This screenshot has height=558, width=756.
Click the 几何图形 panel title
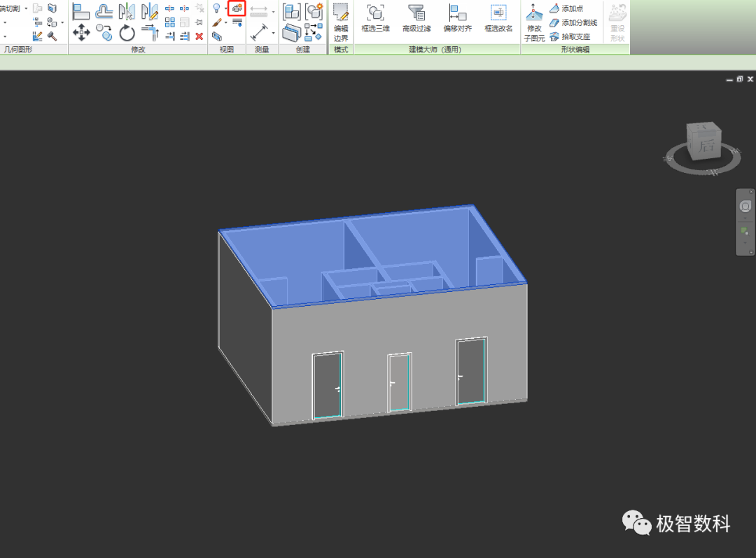point(17,49)
